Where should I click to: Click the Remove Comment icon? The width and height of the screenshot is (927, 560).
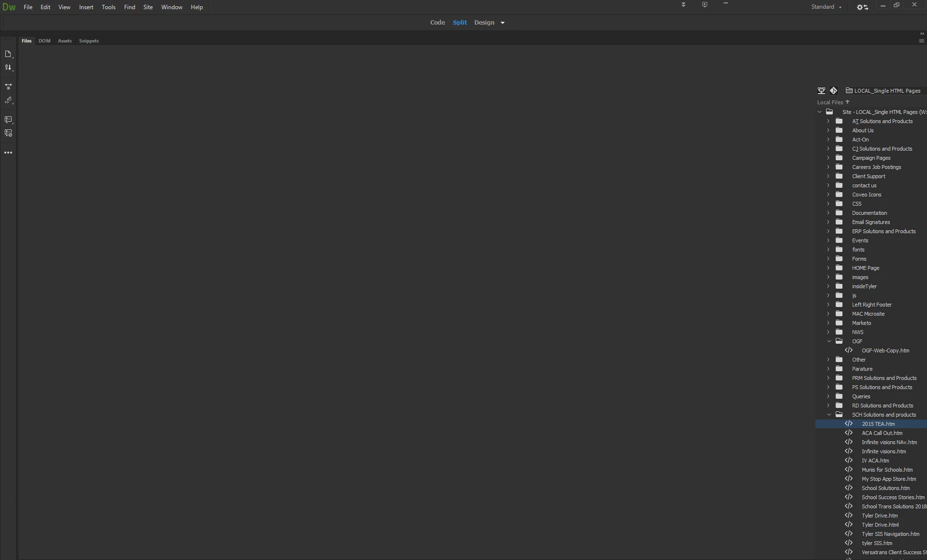click(8, 133)
